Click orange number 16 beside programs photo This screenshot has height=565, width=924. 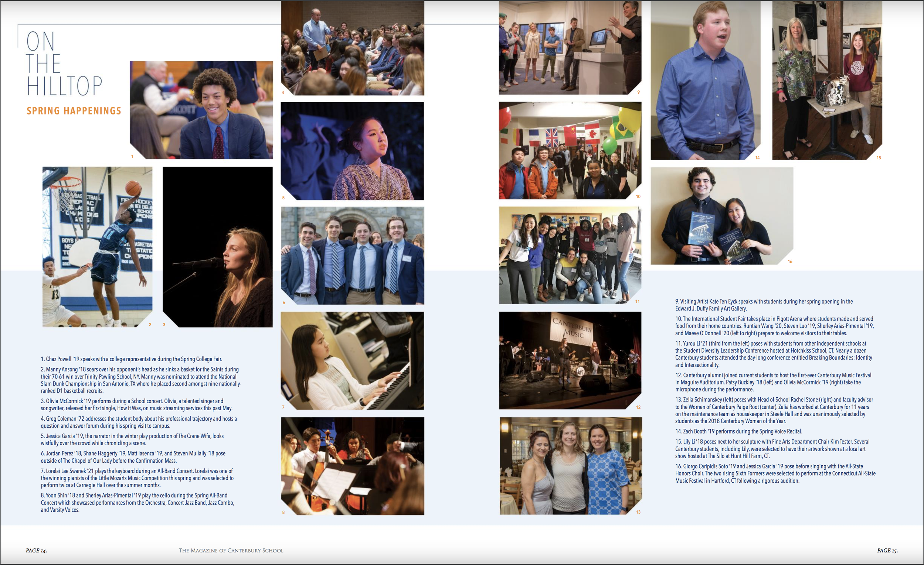point(790,261)
